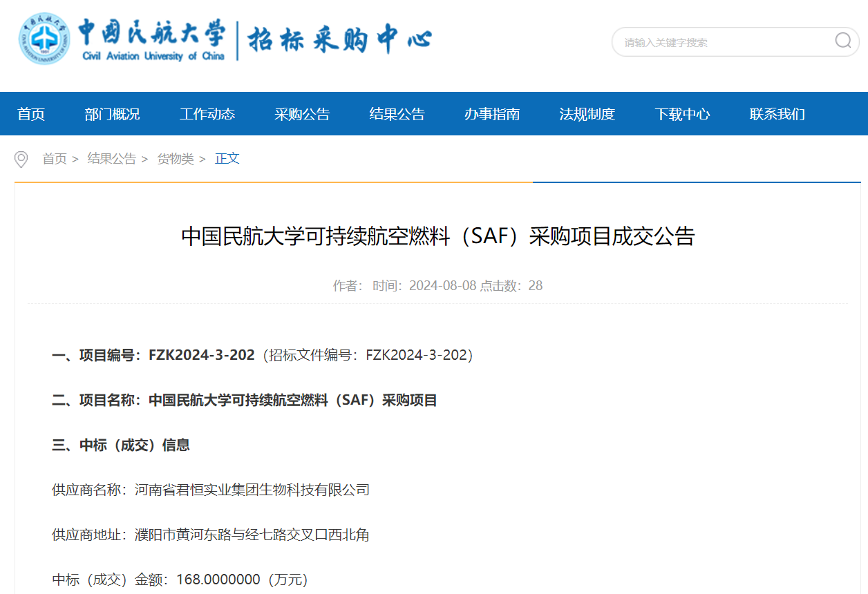Go to 结果公告 in the breadcrumb

tap(112, 159)
